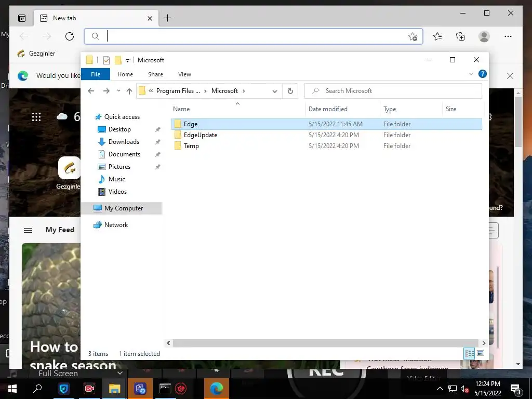Open Edge Favorites list

point(437,36)
